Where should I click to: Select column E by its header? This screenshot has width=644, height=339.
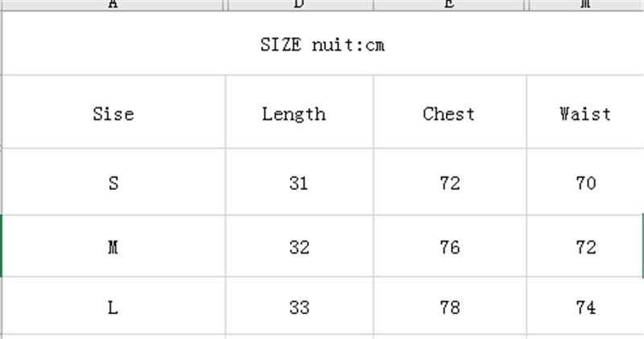pos(450,4)
